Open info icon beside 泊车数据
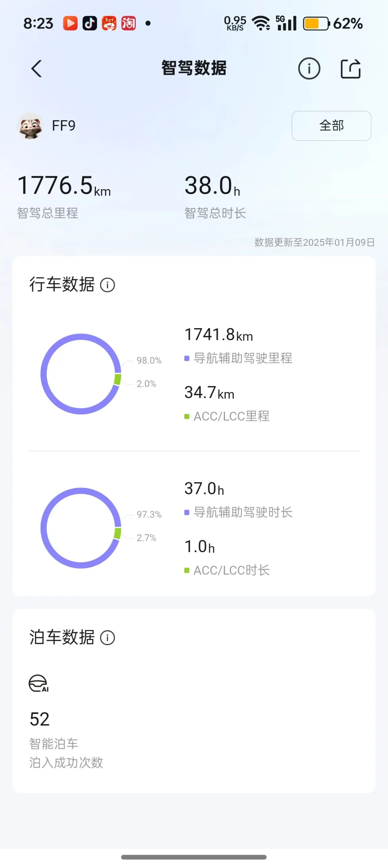The image size is (388, 868). tap(108, 638)
